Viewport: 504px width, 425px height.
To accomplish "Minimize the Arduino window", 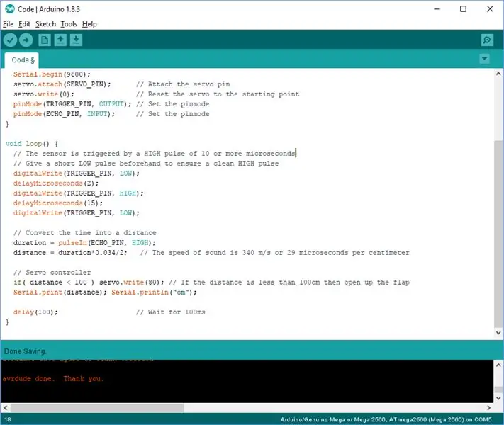I will click(437, 9).
